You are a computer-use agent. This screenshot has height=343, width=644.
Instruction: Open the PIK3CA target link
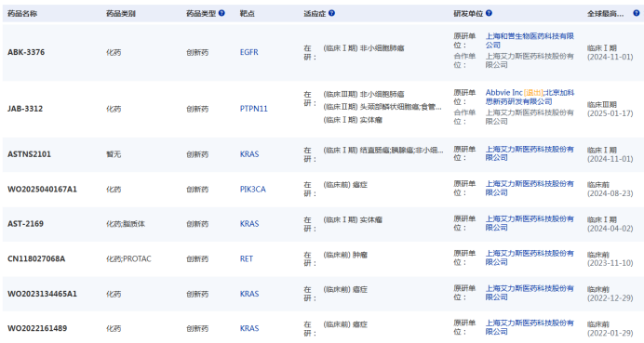(252, 189)
